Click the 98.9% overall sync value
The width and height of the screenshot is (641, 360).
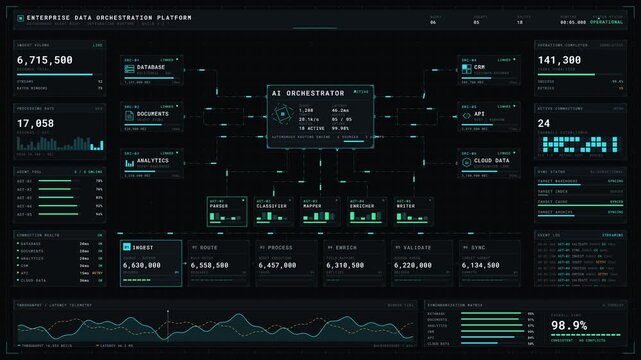click(569, 326)
